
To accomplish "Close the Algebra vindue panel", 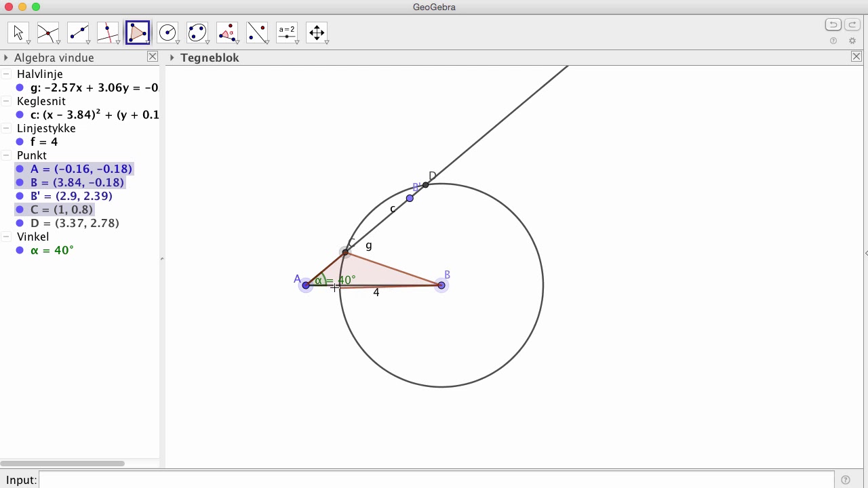I will click(x=153, y=57).
